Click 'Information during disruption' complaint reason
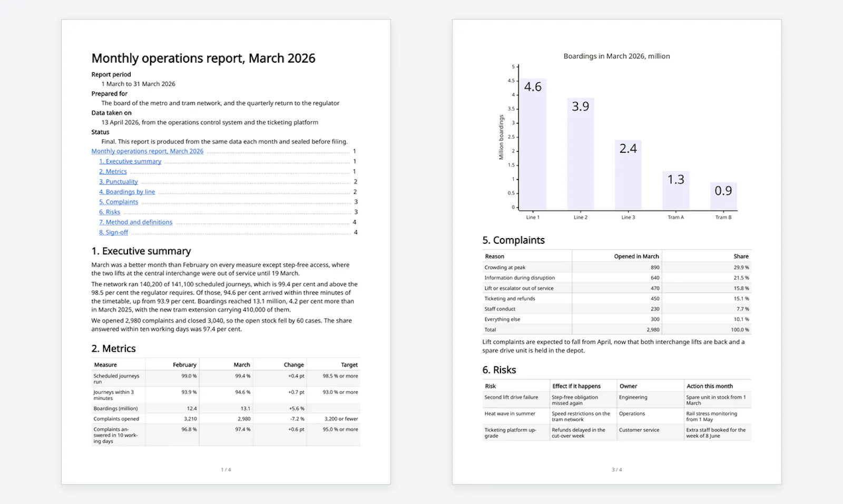This screenshot has height=504, width=843. 519,278
